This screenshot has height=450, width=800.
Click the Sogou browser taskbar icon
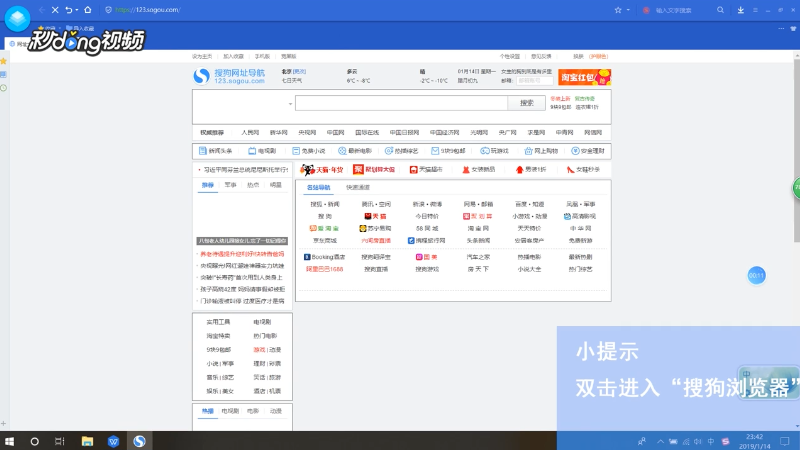(139, 441)
